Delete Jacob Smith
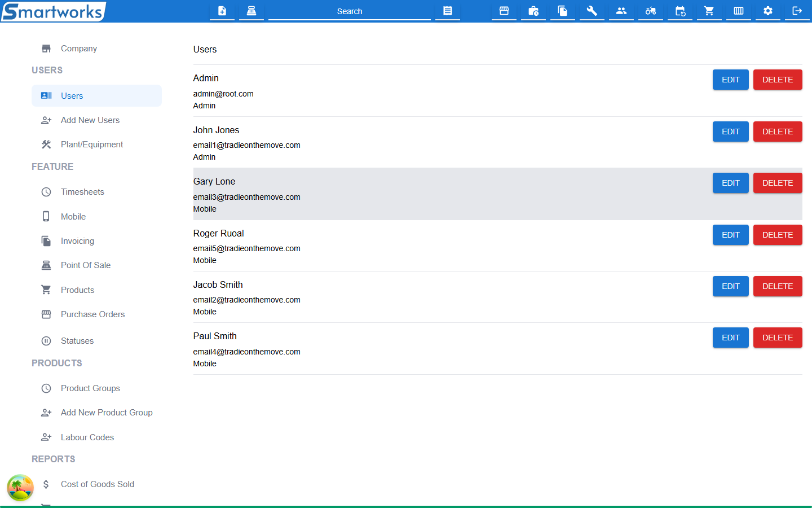The image size is (812, 508). pyautogui.click(x=778, y=286)
